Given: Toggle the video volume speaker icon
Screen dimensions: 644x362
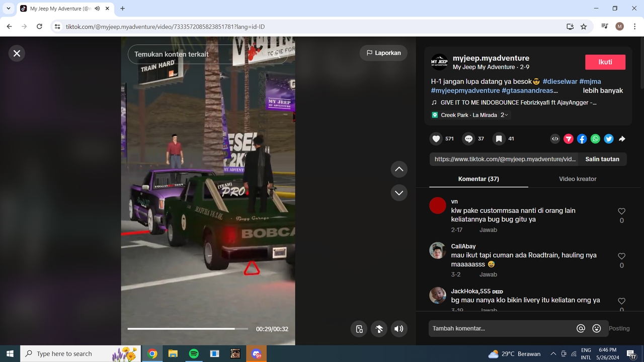Looking at the screenshot, I should click(x=399, y=329).
